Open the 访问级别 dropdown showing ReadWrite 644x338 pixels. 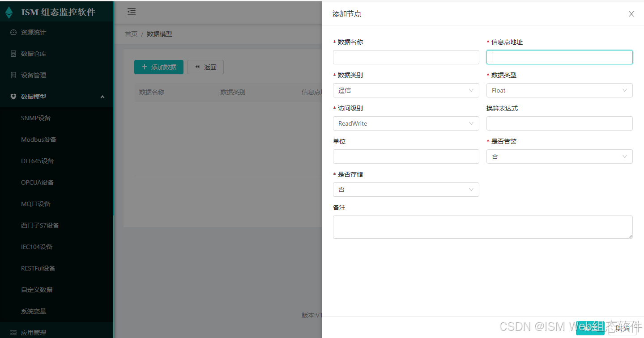pyautogui.click(x=406, y=123)
